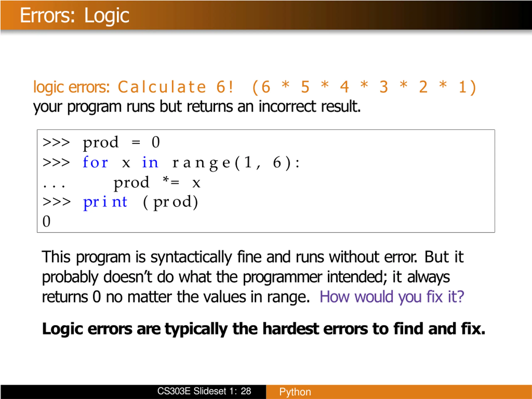
Task: Click the purple question 'How would you fix it?'
Action: [392, 297]
